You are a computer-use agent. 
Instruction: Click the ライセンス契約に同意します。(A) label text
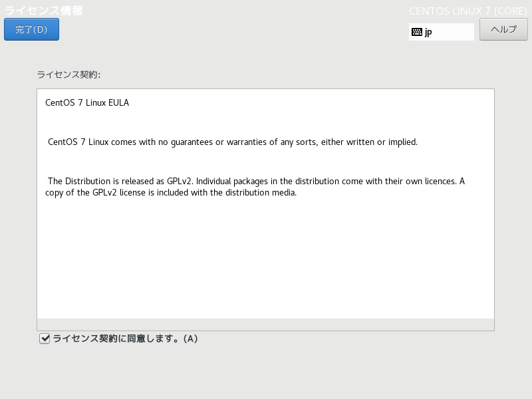pyautogui.click(x=125, y=338)
